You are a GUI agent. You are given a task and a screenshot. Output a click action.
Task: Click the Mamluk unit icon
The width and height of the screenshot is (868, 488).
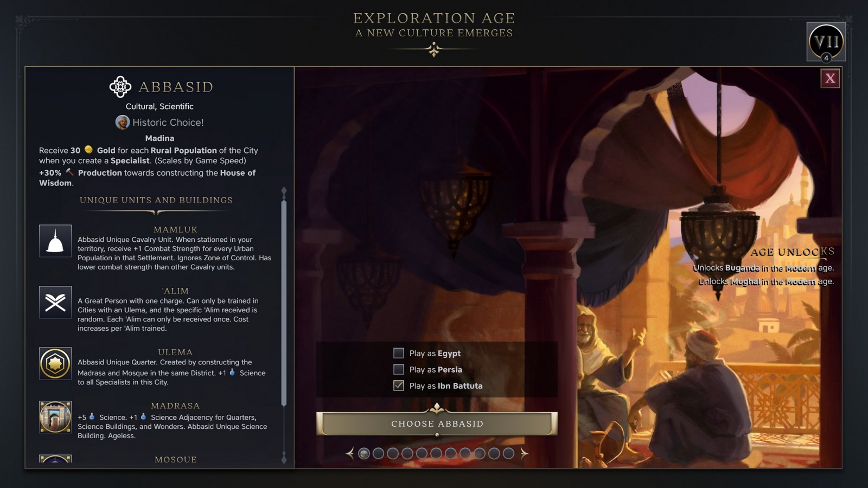[x=55, y=241]
